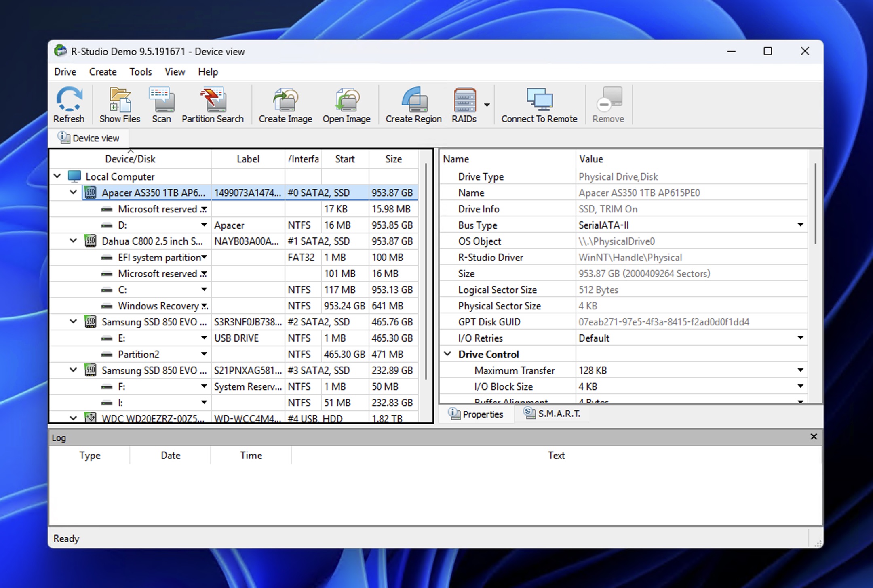Select the Show Files tool
Screen dimensions: 873x588
point(119,104)
